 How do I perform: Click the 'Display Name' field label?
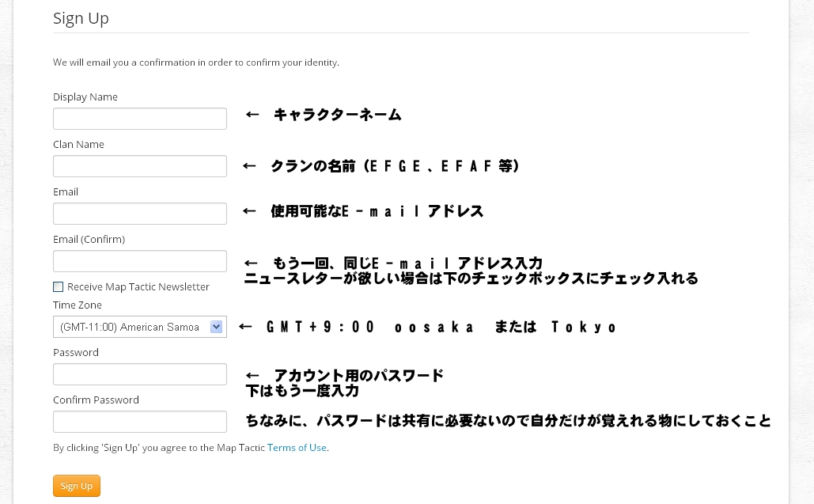pos(85,97)
